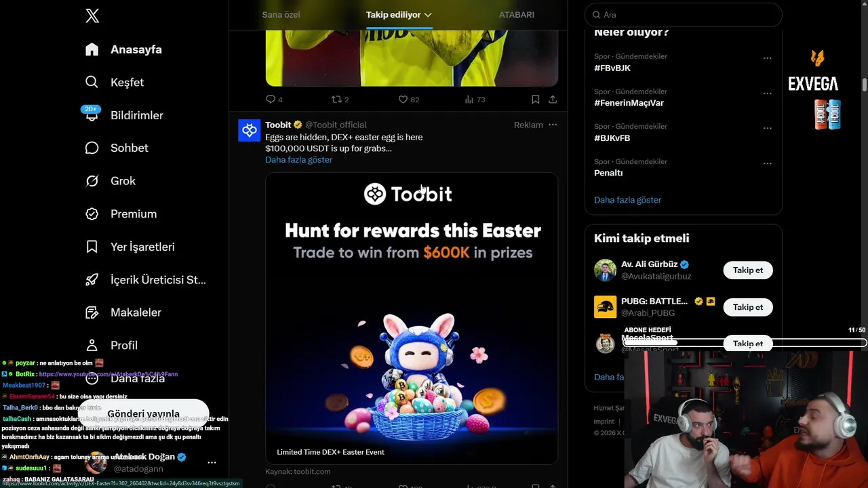Screen dimensions: 868x488
Task: Reply to the post with 4 comments
Action: [271, 99]
